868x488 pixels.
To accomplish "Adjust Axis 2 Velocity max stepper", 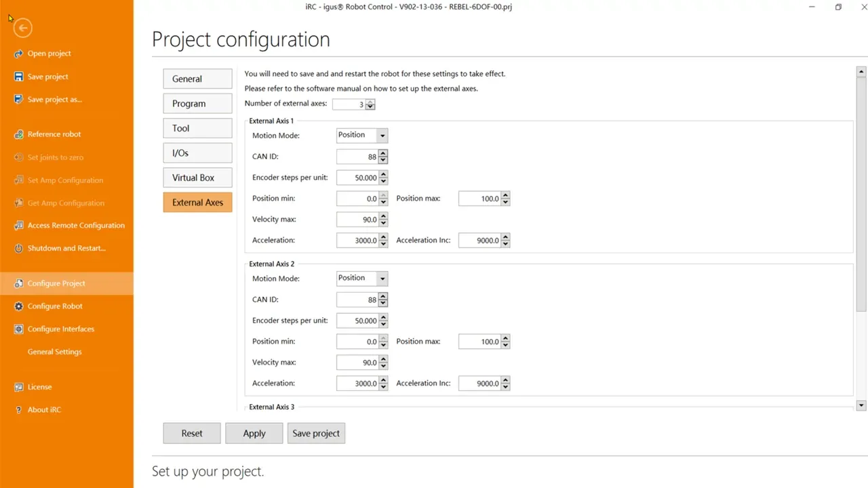I will tap(383, 363).
